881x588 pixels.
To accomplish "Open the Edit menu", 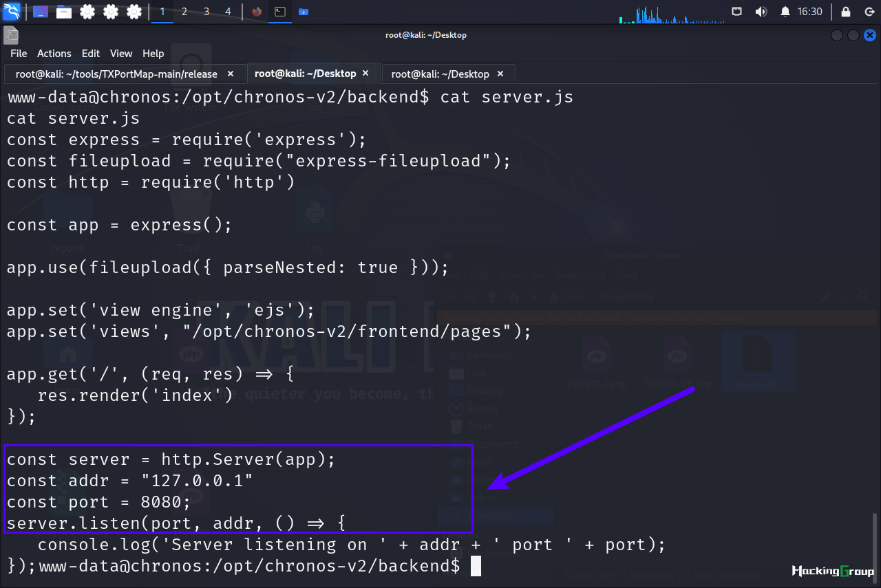I will click(91, 53).
